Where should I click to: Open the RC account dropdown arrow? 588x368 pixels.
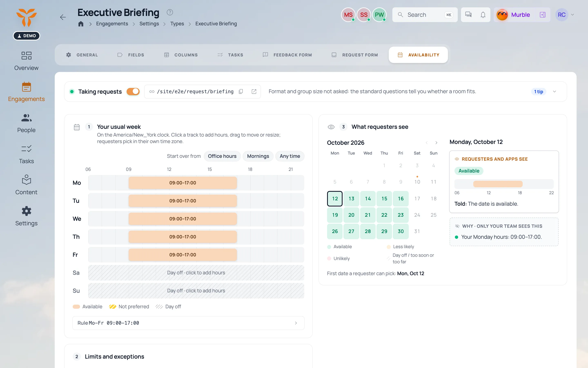572,15
